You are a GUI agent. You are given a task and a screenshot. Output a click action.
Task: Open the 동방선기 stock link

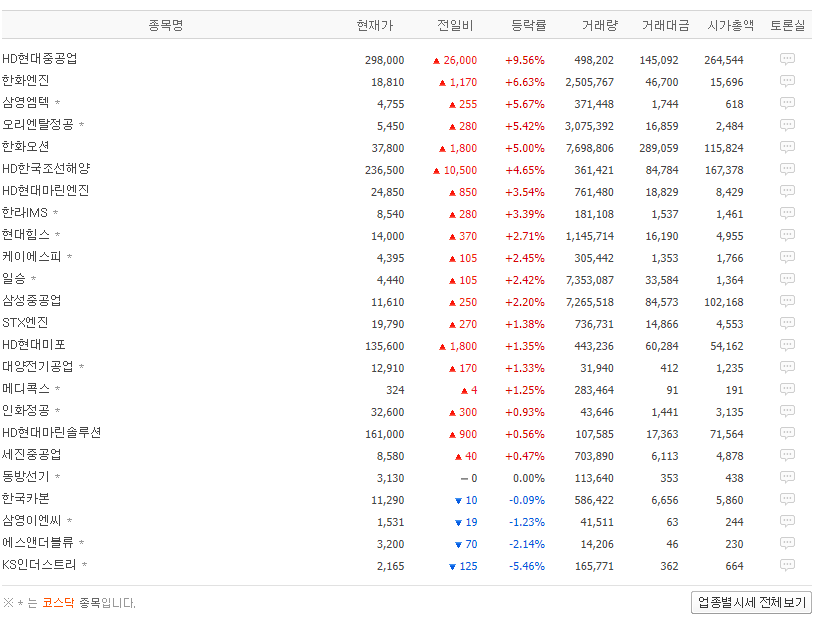click(26, 476)
